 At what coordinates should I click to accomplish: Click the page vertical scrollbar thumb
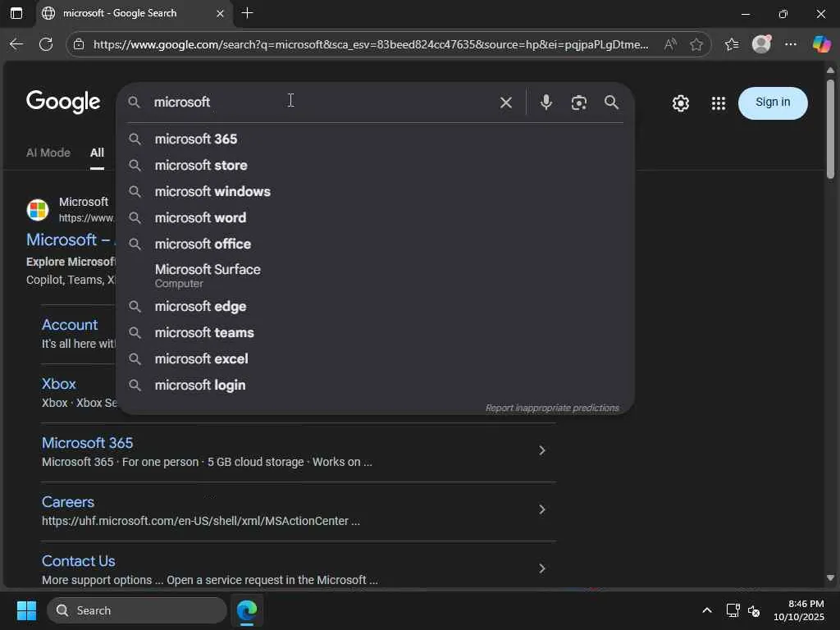830,129
